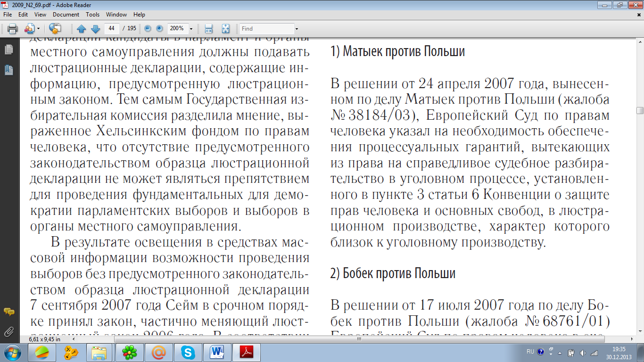Image resolution: width=644 pixels, height=362 pixels.
Task: Show hidden tray icons arrow
Action: coord(560,352)
